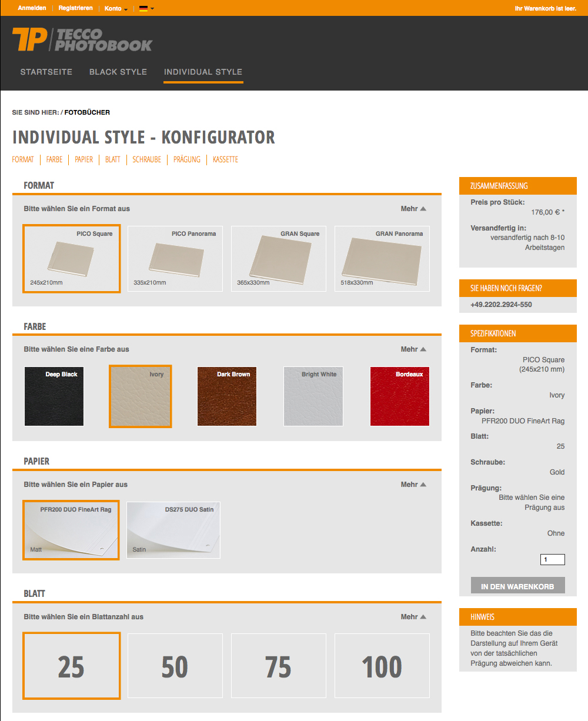588x721 pixels.
Task: Select the GRAN Square format
Action: point(279,259)
